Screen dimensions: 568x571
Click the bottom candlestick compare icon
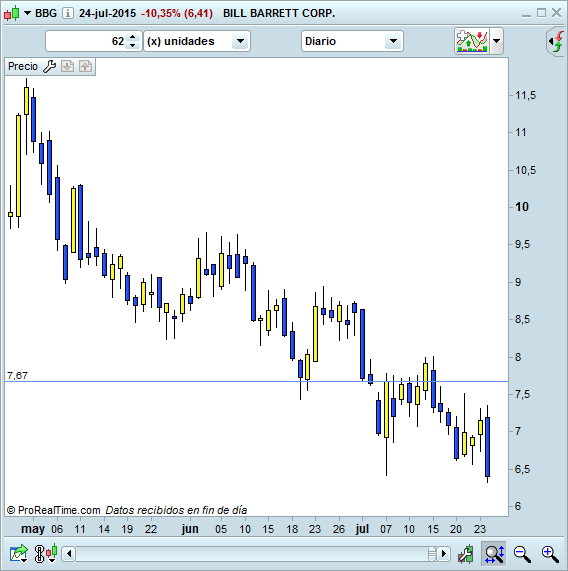coord(52,553)
